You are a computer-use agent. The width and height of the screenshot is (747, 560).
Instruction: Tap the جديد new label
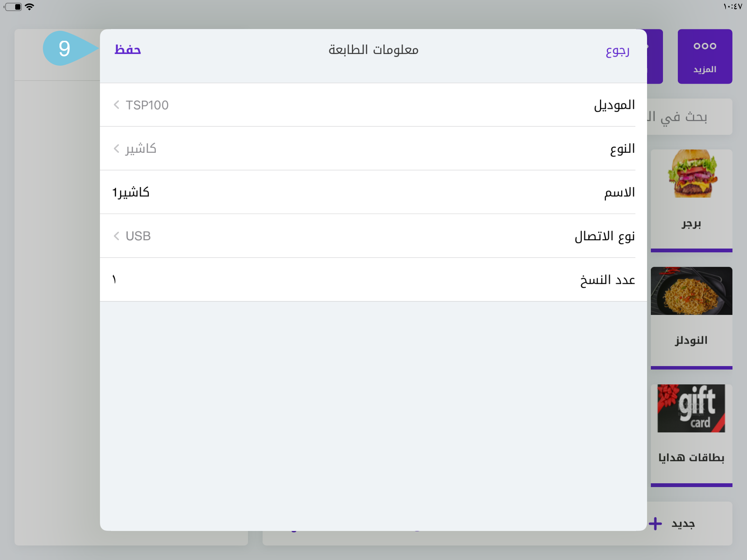click(683, 524)
